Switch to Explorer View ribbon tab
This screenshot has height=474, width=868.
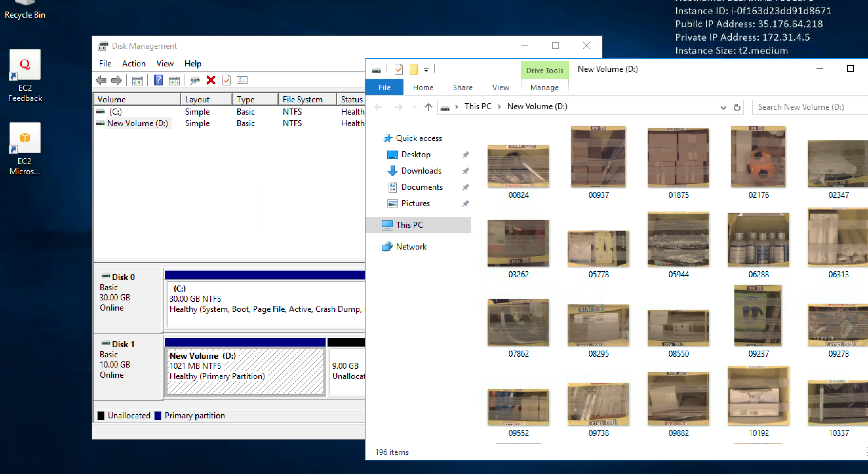pyautogui.click(x=500, y=88)
